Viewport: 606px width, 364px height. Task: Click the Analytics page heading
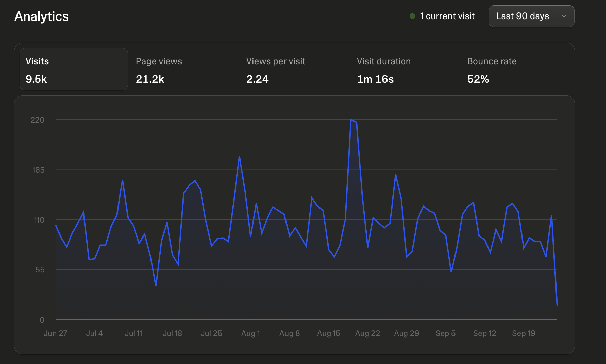(41, 16)
